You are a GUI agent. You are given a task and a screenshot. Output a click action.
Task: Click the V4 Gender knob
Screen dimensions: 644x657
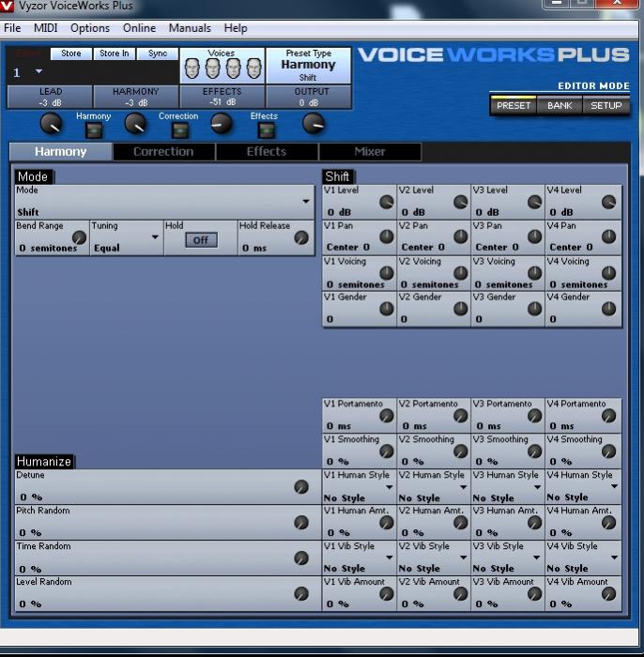608,309
